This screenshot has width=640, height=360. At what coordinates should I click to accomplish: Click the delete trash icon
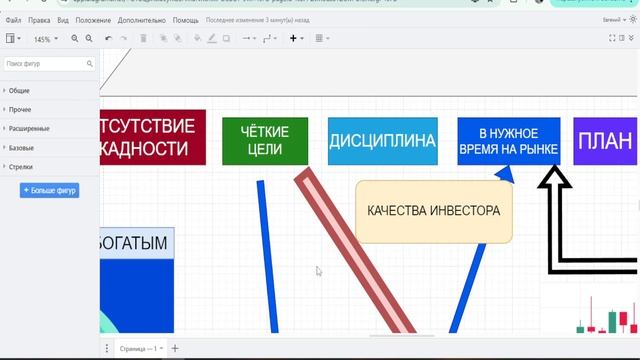[x=143, y=38]
